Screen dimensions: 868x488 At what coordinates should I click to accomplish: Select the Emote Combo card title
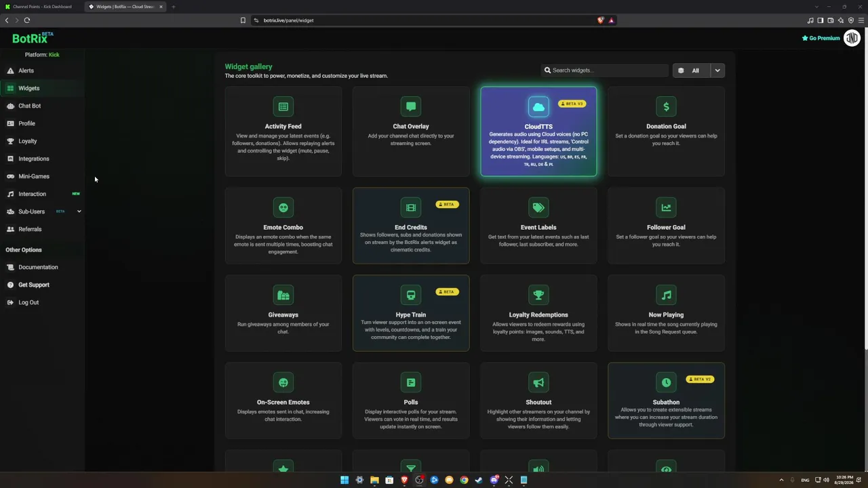tap(283, 227)
